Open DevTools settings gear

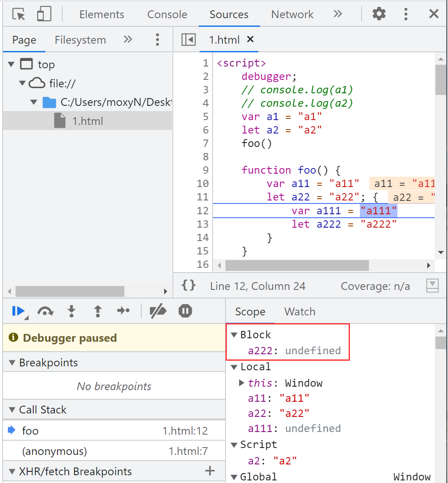(379, 14)
